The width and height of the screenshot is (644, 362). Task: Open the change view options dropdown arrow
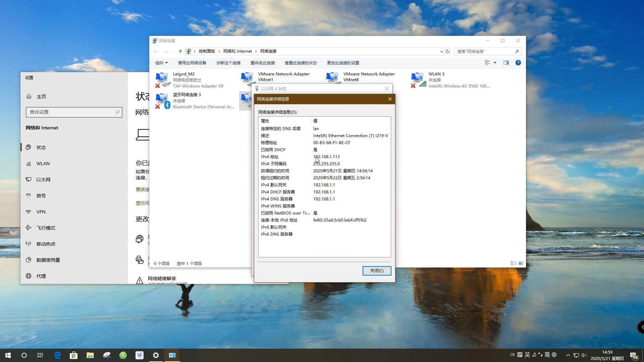(x=495, y=63)
